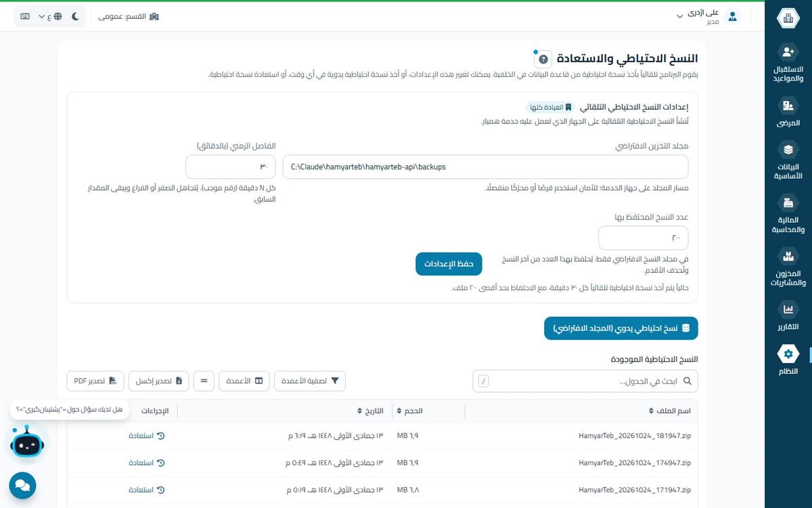Viewport: 812px width, 508px height.
Task: Open the department selector القسم: عمومى
Action: pos(128,16)
